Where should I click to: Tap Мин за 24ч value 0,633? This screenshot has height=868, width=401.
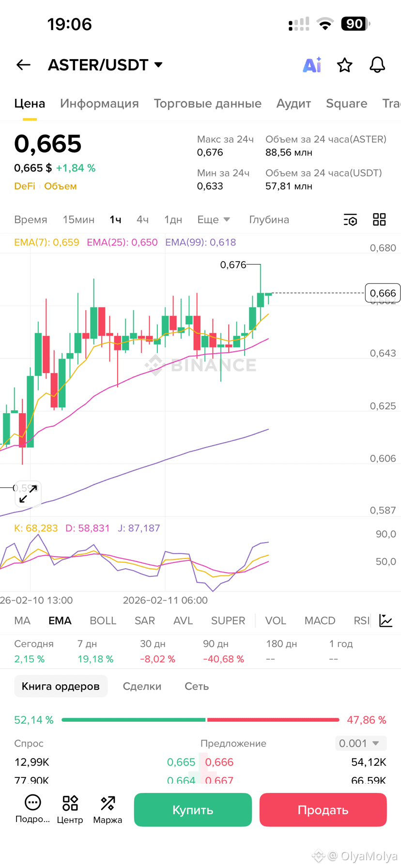coord(210,186)
